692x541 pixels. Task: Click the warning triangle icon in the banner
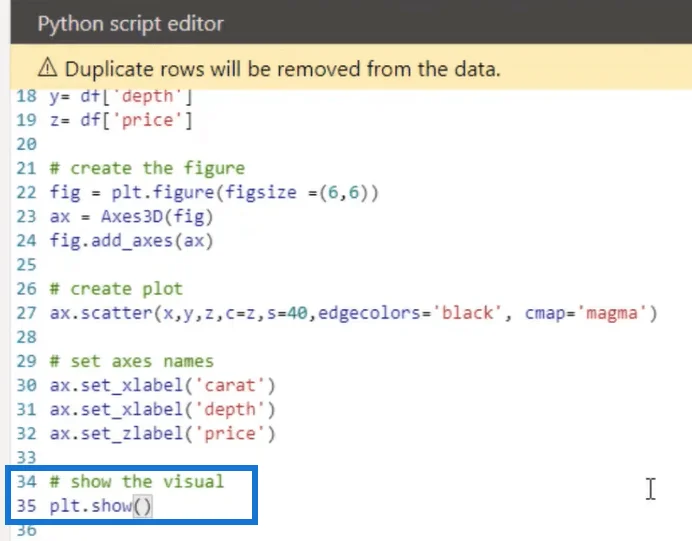point(48,68)
